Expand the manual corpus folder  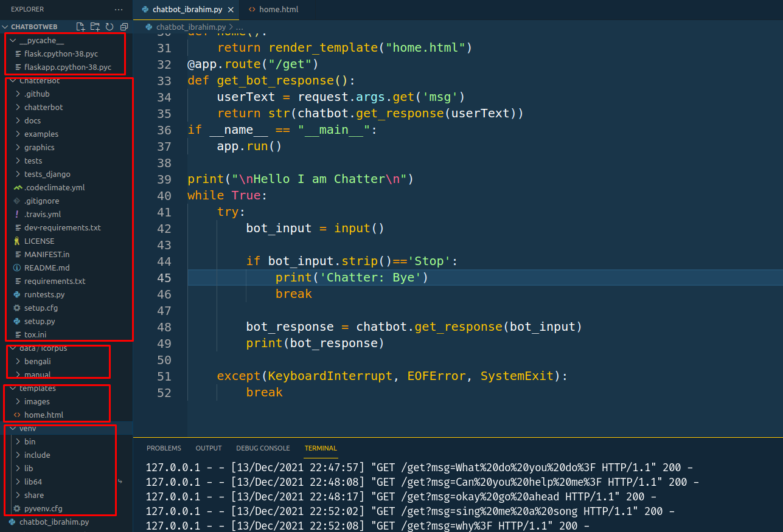click(x=17, y=375)
